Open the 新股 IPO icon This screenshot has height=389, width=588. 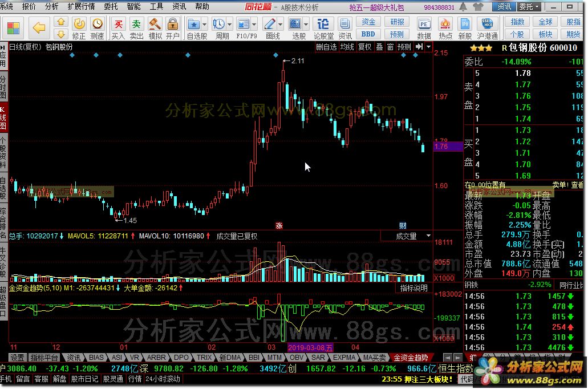pos(465,28)
